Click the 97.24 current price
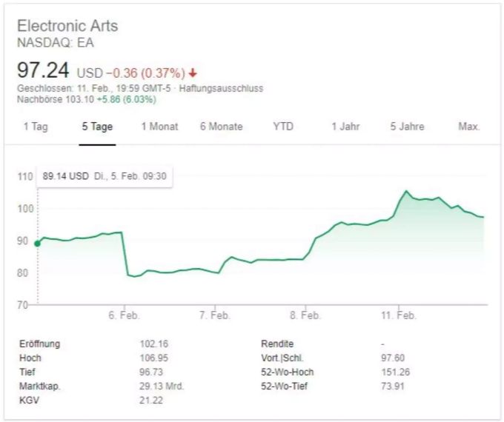Image resolution: width=504 pixels, height=422 pixels. [x=43, y=70]
